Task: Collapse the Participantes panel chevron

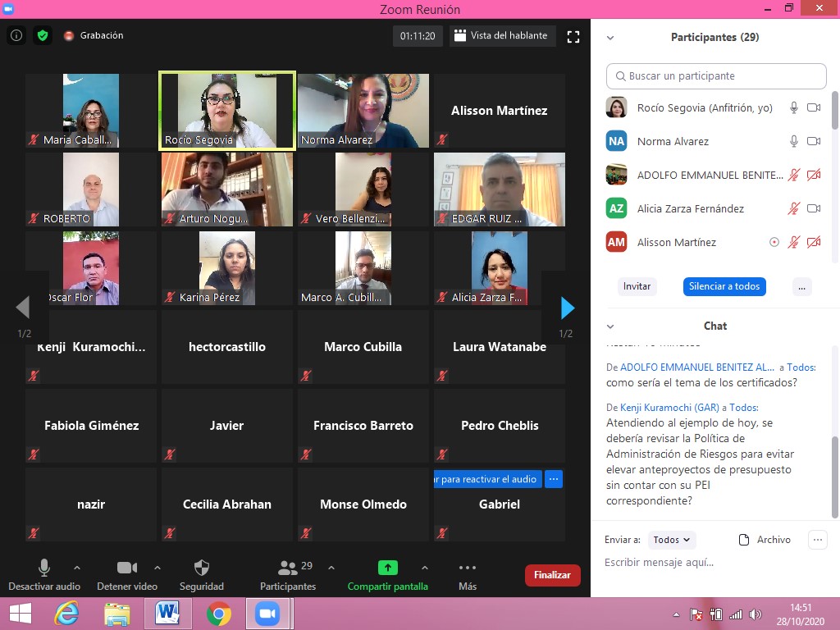Action: (x=610, y=38)
